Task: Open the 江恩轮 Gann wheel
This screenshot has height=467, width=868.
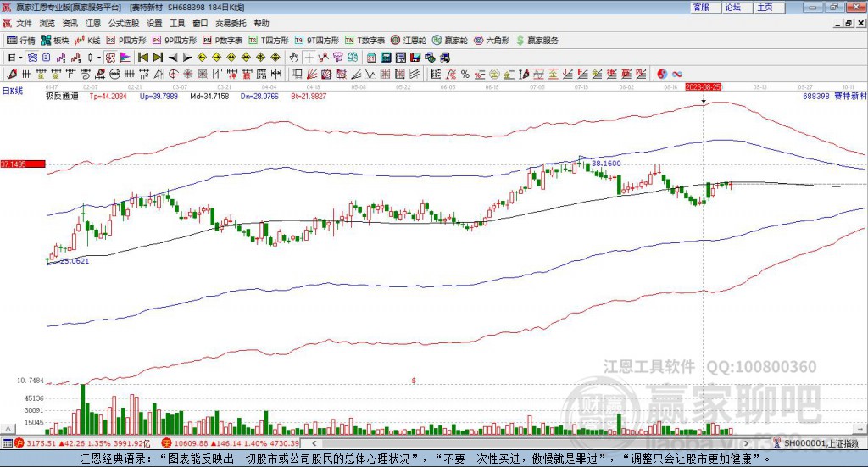Action: coord(409,41)
